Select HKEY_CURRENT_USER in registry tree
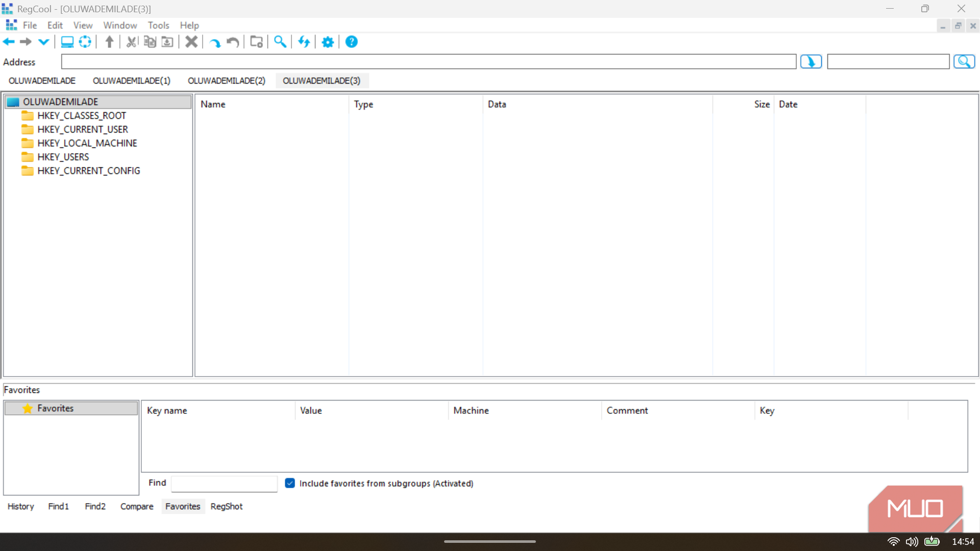The height and width of the screenshot is (551, 980). pyautogui.click(x=82, y=130)
